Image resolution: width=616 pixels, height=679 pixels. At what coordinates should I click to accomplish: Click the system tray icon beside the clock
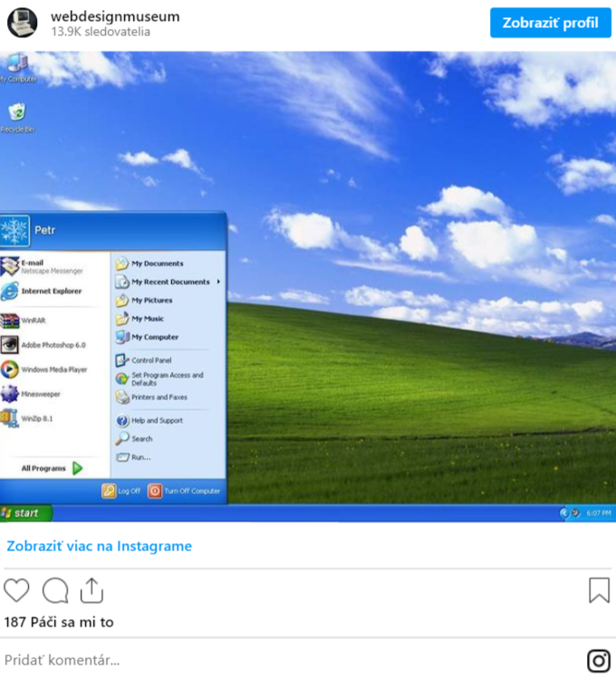coord(576,513)
